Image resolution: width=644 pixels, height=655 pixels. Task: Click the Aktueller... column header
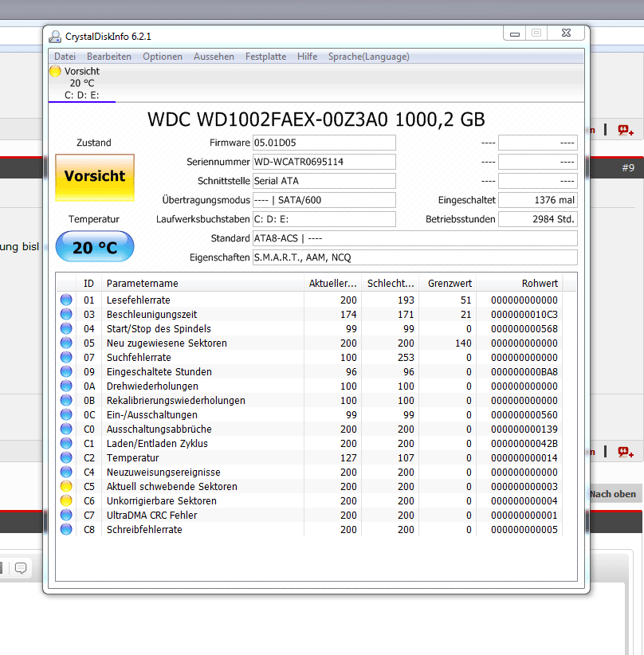click(x=332, y=283)
